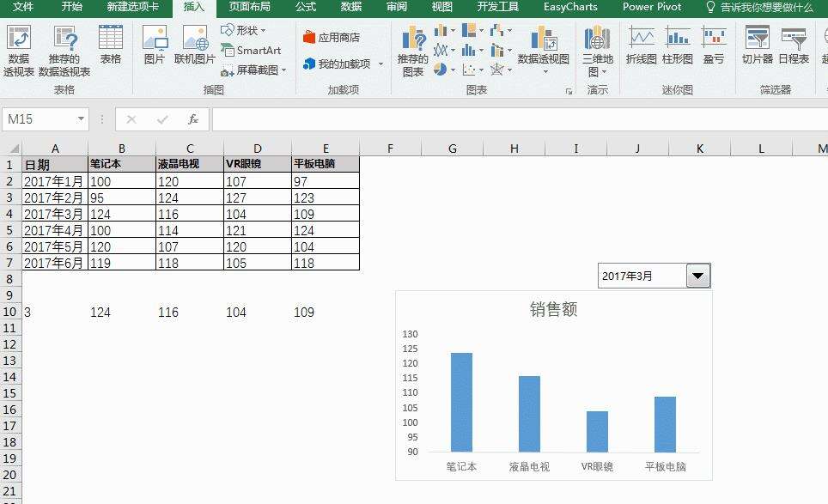This screenshot has width=828, height=504.
Task: Open My Add-ins (我的加载项)
Action: click(337, 64)
